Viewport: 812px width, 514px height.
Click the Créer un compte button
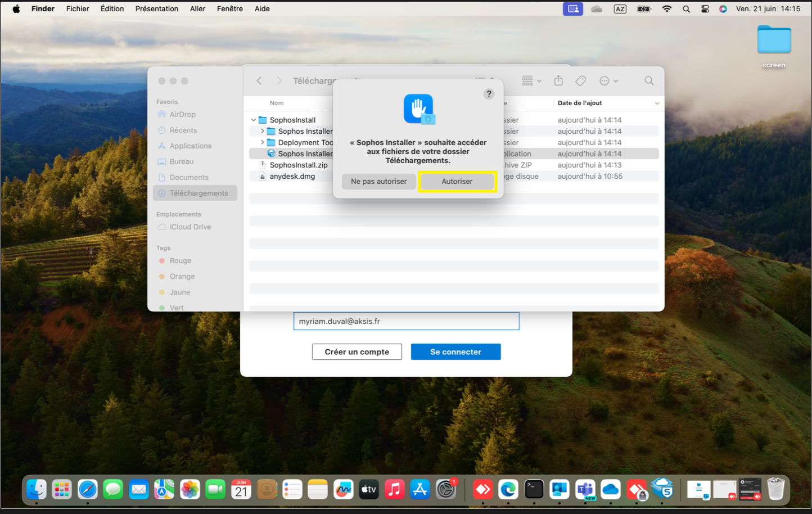point(357,351)
